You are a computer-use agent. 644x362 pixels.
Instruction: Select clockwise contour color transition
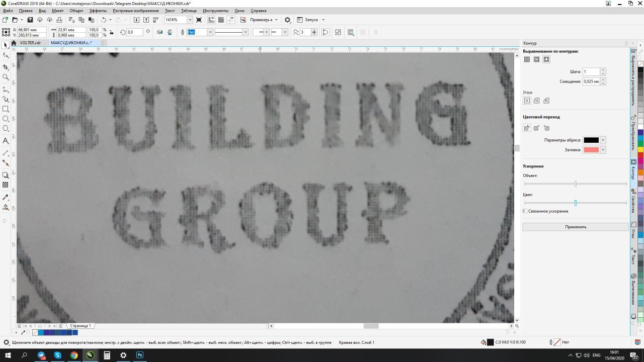click(536, 128)
